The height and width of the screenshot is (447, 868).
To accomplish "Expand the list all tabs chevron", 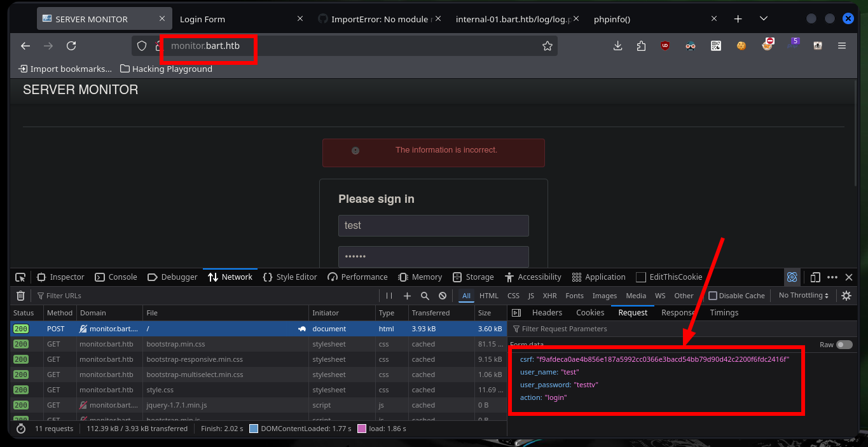I will [763, 19].
